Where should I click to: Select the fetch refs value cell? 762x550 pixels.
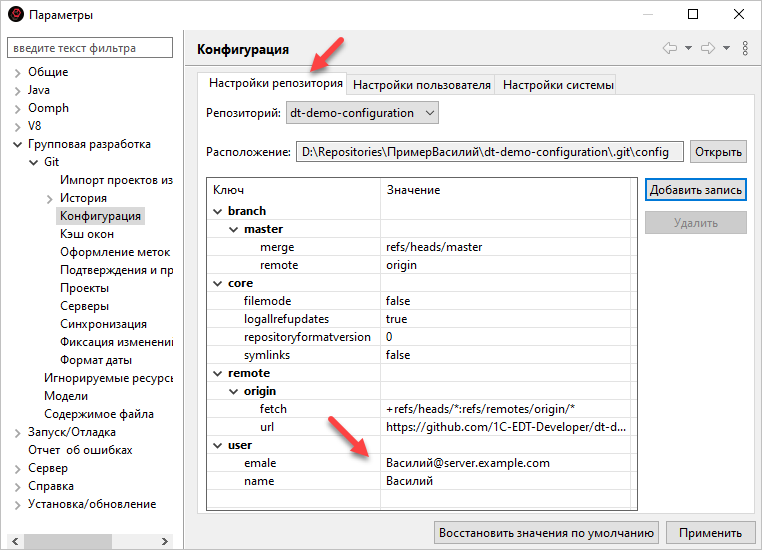pos(505,409)
